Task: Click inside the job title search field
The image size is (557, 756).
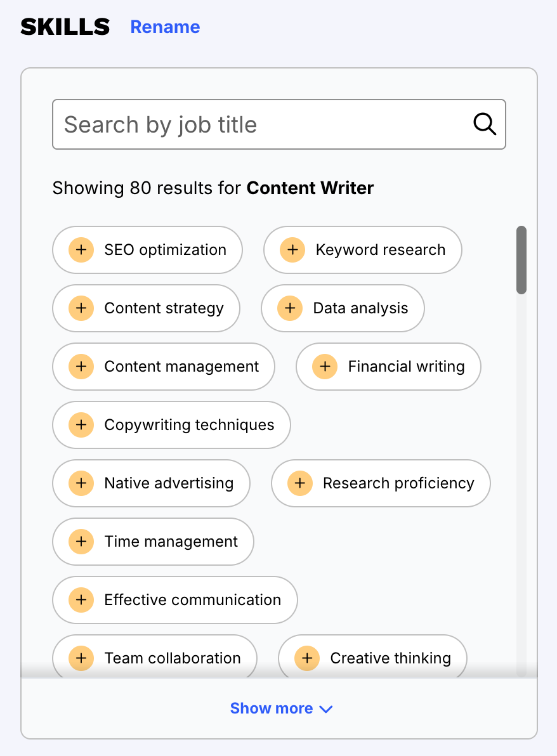Action: [190, 124]
